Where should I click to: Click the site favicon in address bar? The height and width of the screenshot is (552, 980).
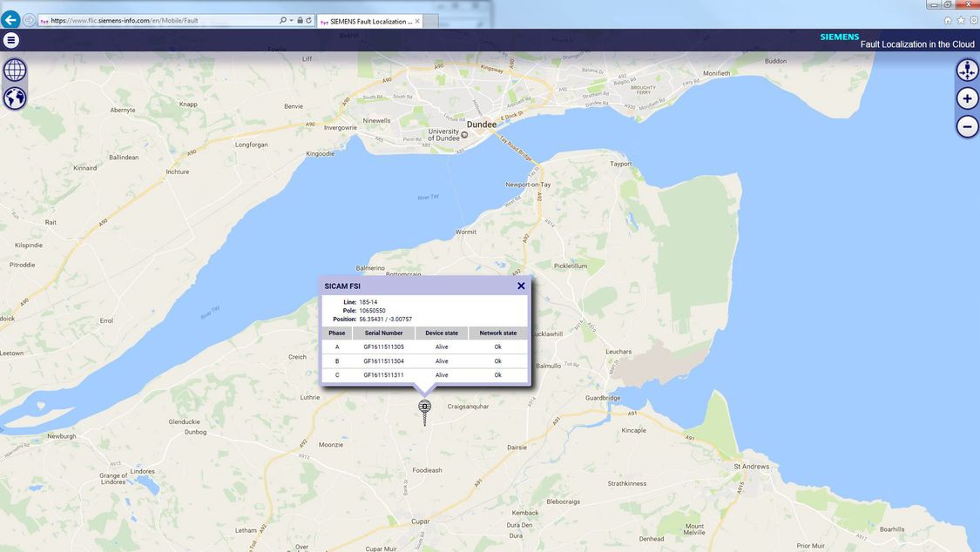44,21
